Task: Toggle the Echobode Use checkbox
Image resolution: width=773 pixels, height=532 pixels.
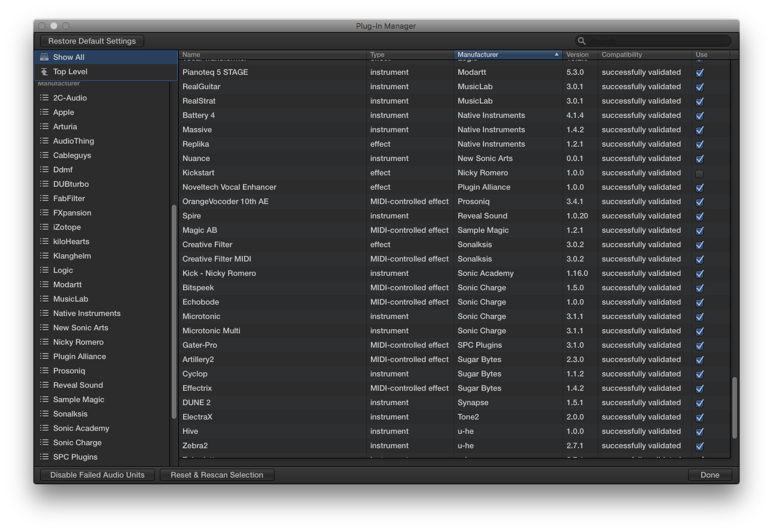Action: pos(699,302)
